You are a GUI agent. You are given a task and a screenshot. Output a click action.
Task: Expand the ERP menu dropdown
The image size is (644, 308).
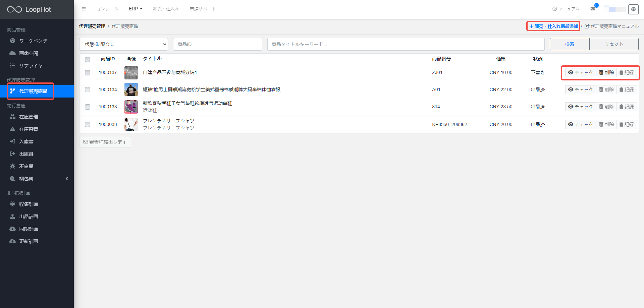click(136, 9)
